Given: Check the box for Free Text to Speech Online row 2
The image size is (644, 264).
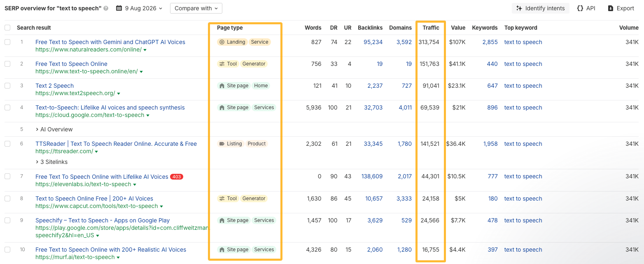Looking at the screenshot, I should pyautogui.click(x=7, y=64).
